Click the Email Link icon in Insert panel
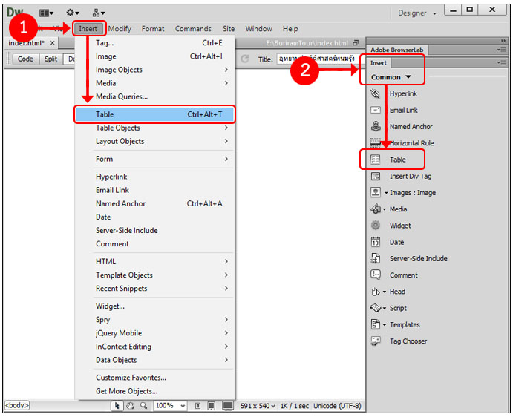The image size is (513, 420). (376, 111)
